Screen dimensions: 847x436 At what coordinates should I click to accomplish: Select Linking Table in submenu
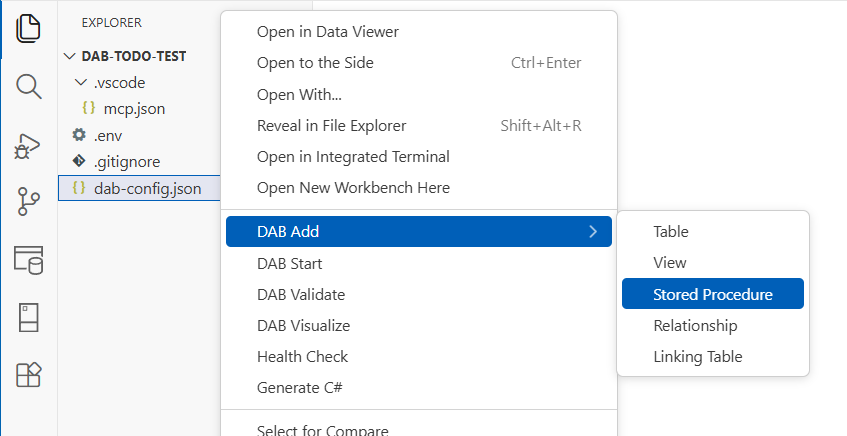[x=697, y=356]
